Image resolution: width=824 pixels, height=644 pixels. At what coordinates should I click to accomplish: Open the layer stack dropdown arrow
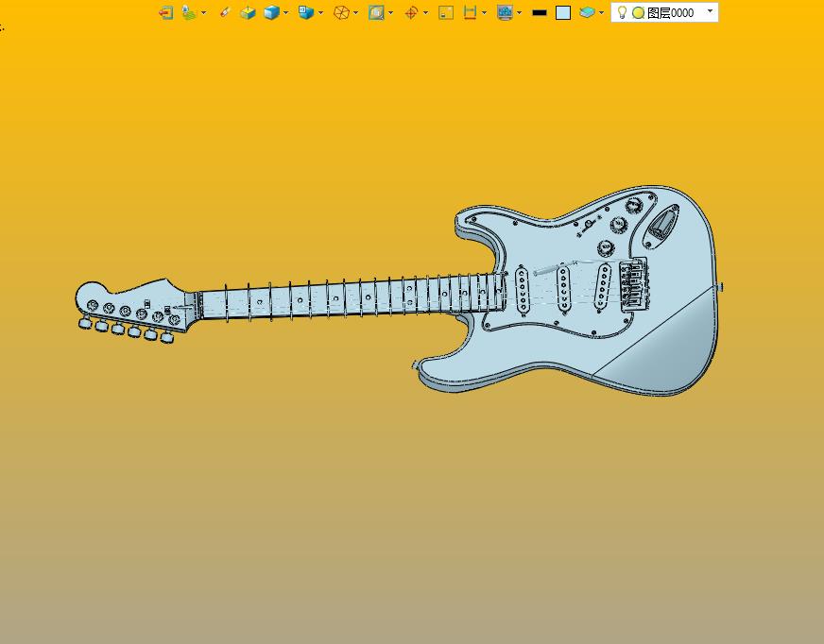point(601,12)
